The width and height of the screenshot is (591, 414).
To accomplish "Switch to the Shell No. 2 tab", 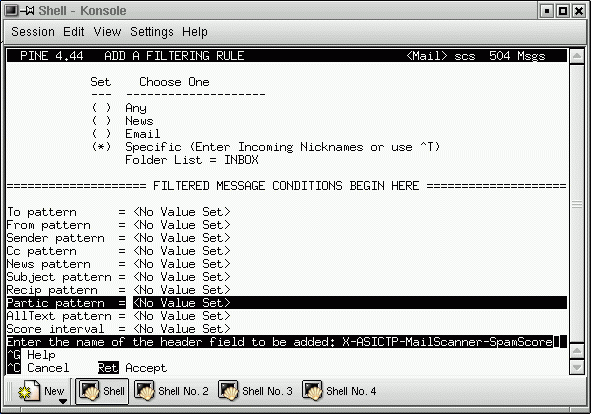I will click(x=172, y=391).
